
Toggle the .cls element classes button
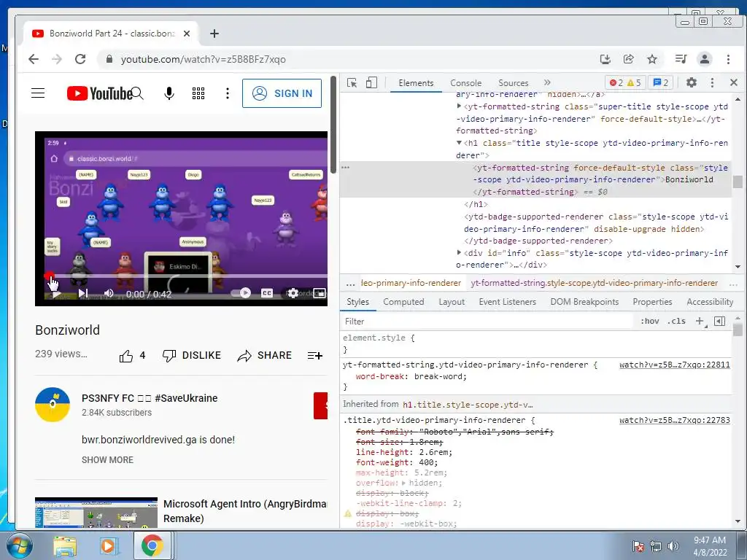point(676,321)
